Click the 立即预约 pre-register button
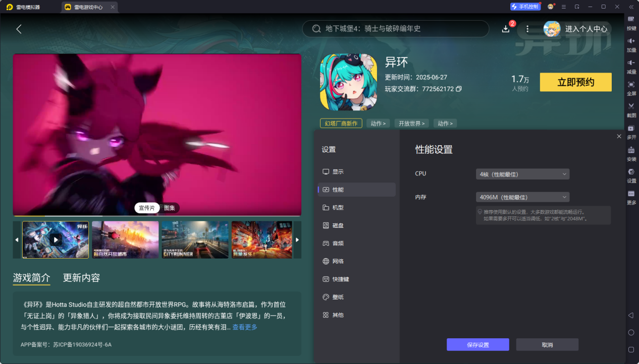The image size is (639, 364). click(x=575, y=82)
